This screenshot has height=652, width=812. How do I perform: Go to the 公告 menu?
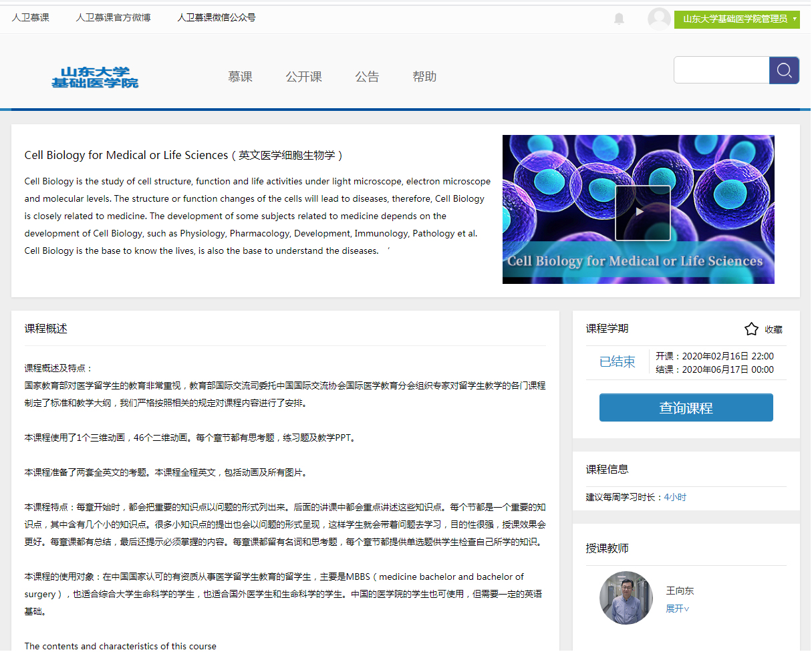(367, 77)
